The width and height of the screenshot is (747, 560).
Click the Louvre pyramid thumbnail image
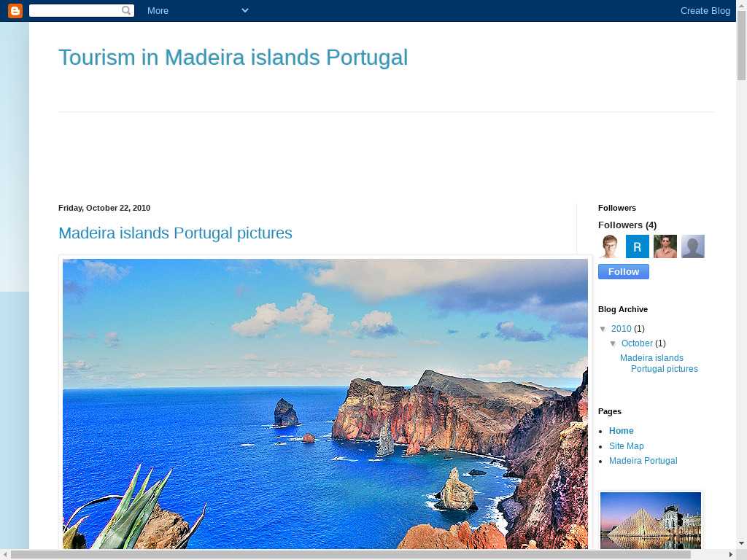tap(650, 521)
